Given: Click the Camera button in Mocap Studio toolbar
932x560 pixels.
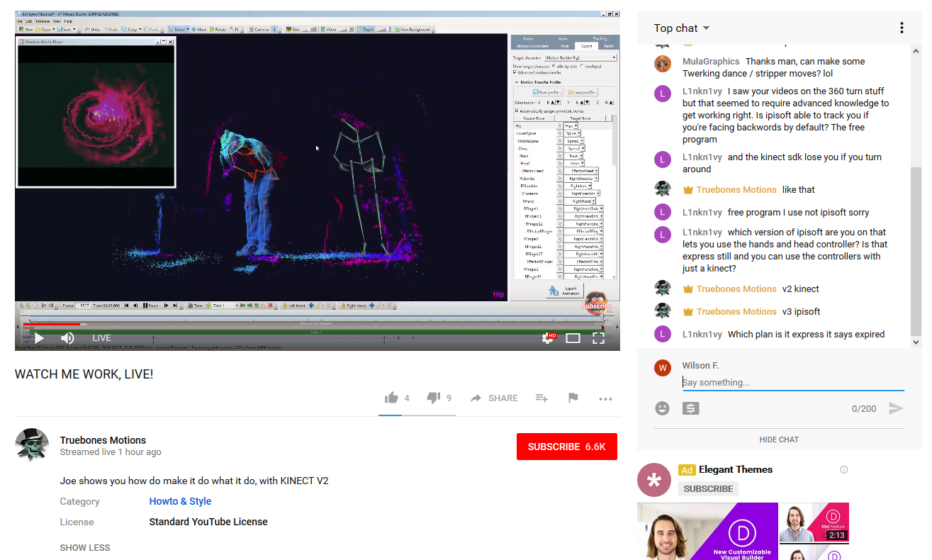Looking at the screenshot, I should 258,29.
